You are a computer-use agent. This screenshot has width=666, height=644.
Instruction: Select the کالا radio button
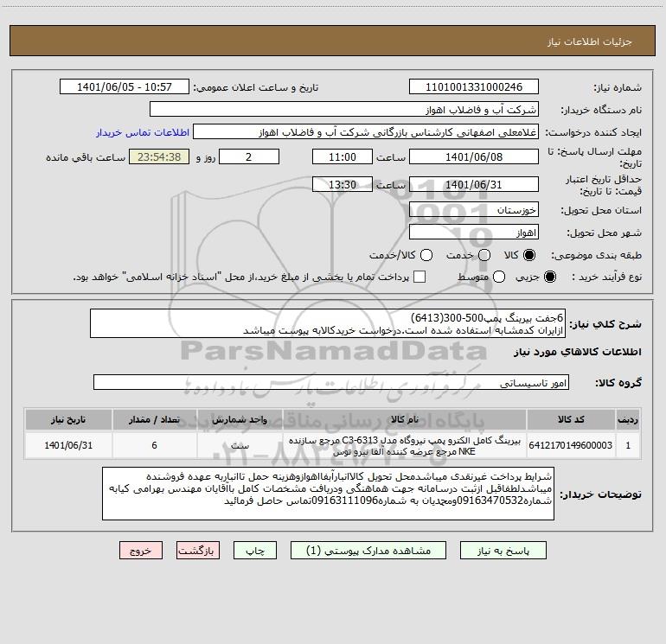click(529, 255)
